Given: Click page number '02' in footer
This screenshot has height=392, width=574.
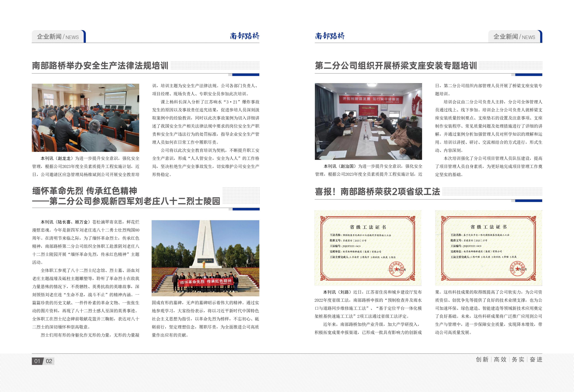Looking at the screenshot, I should (x=49, y=361).
